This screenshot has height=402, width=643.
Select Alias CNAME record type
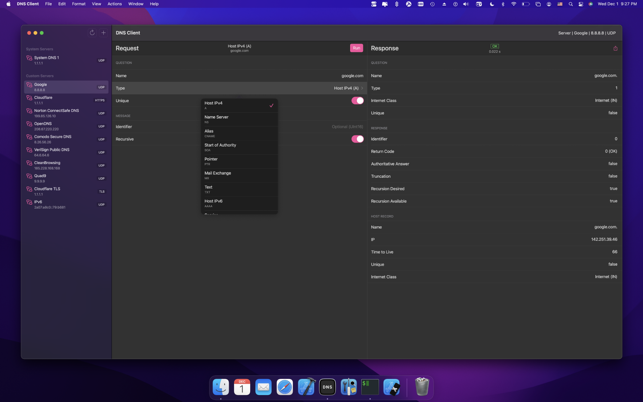pos(239,133)
